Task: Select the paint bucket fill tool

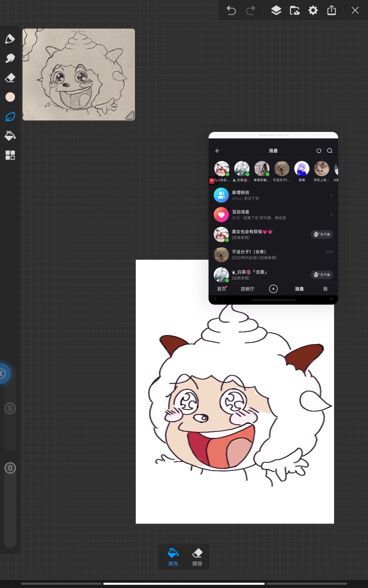Action: point(10,136)
